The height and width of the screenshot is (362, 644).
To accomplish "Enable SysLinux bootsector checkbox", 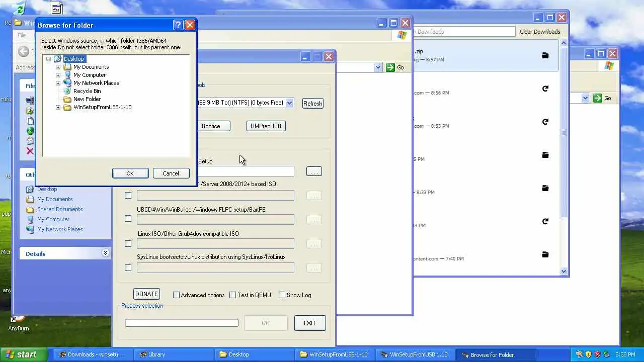I will 128,267.
